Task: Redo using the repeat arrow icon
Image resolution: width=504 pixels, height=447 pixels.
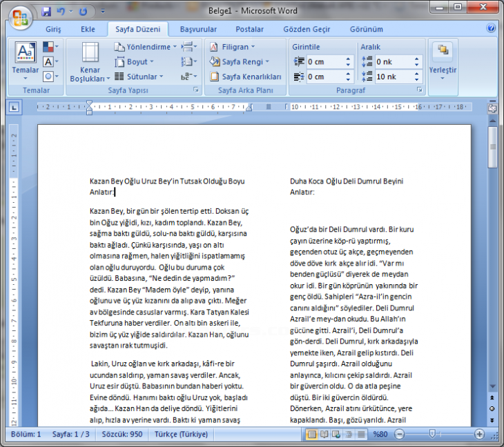Action: tap(83, 12)
